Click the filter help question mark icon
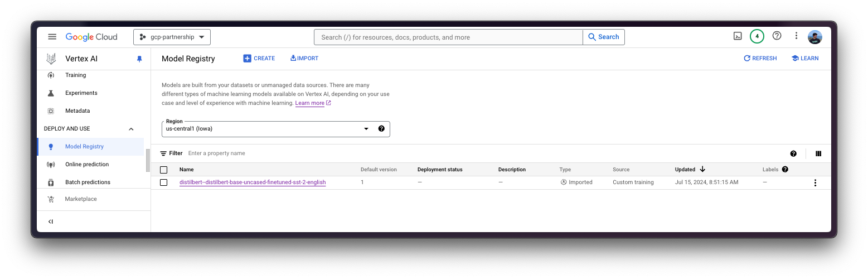This screenshot has width=868, height=279. point(793,154)
